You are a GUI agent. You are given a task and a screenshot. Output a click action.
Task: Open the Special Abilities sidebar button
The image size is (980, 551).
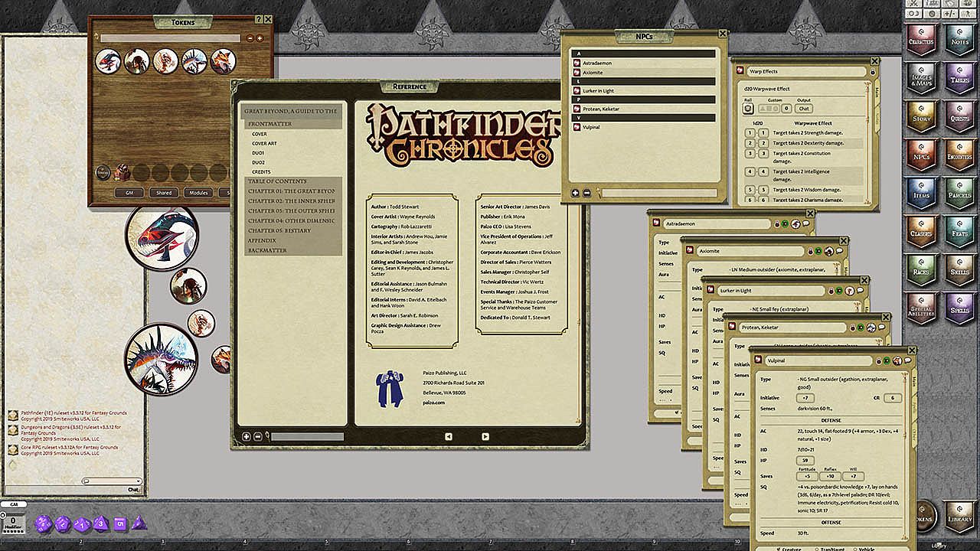tap(921, 308)
